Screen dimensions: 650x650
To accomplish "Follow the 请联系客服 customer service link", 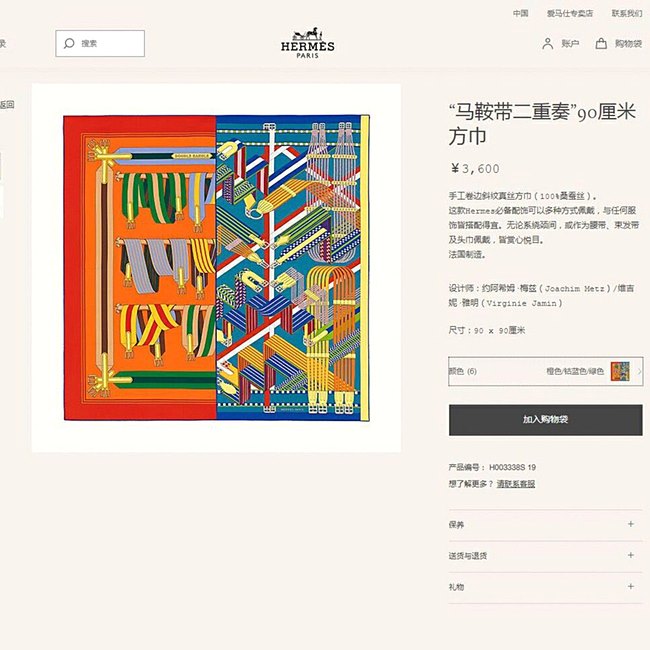I will coord(516,484).
